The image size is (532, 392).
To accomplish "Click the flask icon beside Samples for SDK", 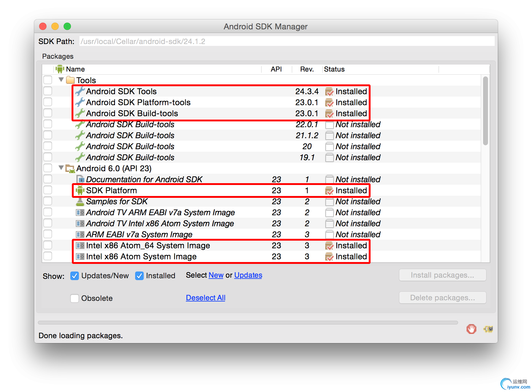I will 80,202.
